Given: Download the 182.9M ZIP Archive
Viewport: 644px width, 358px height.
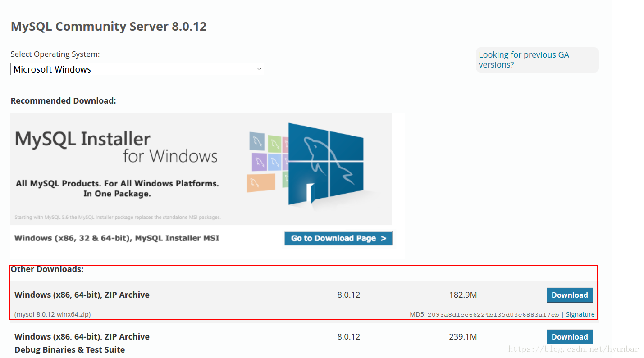Looking at the screenshot, I should [x=570, y=295].
